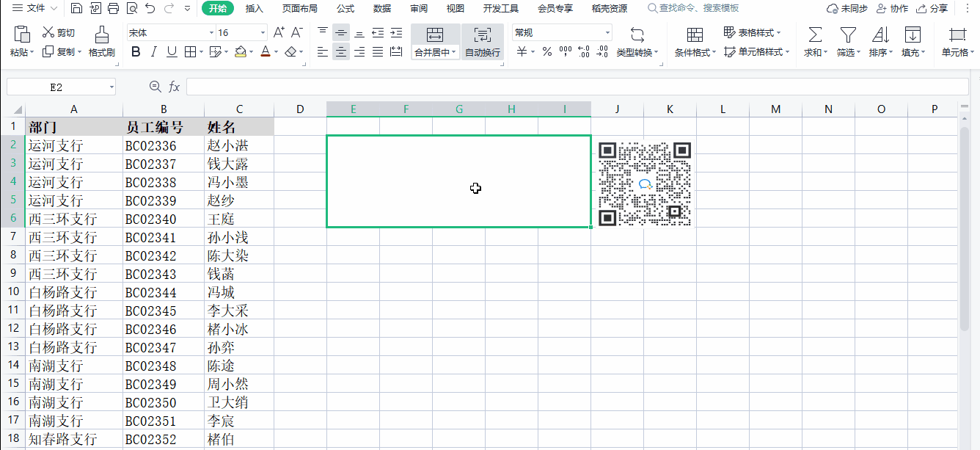Expand the borders dropdown arrow
Viewport: 980px width, 450px height.
202,52
